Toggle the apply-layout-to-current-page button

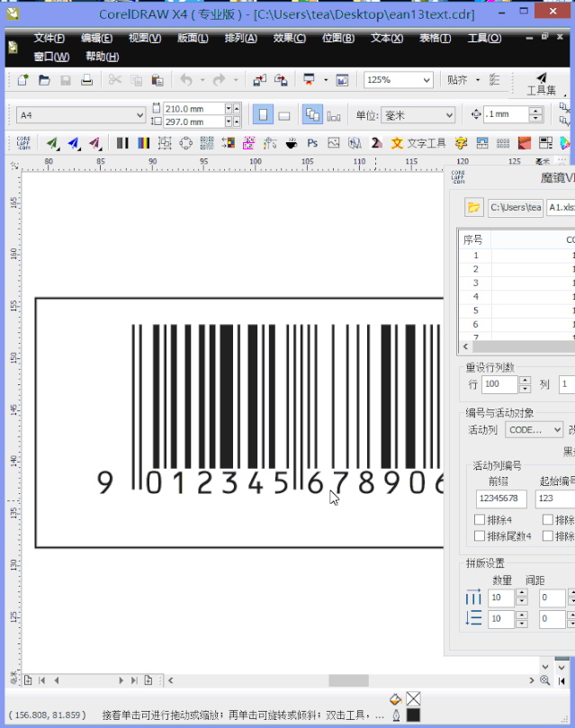coord(334,115)
